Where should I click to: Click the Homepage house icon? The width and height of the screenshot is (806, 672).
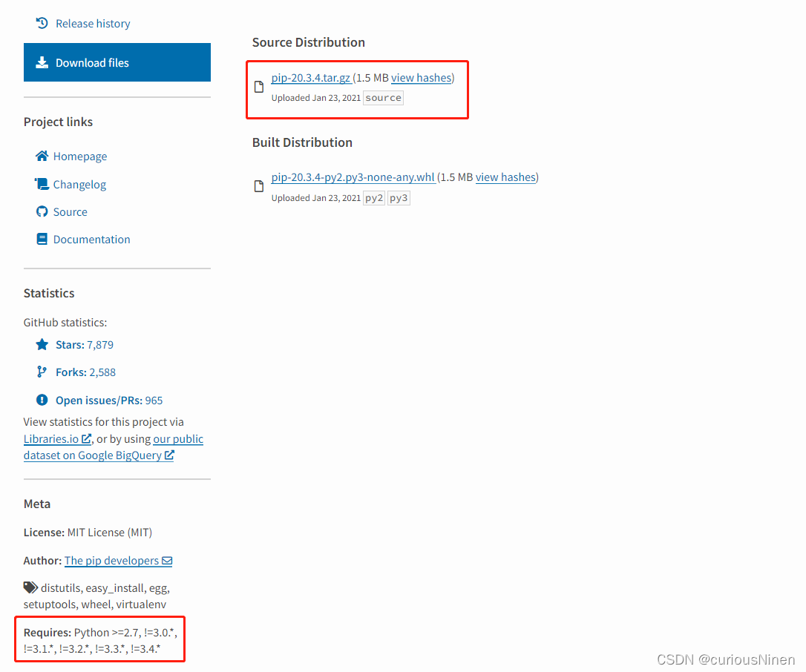42,156
